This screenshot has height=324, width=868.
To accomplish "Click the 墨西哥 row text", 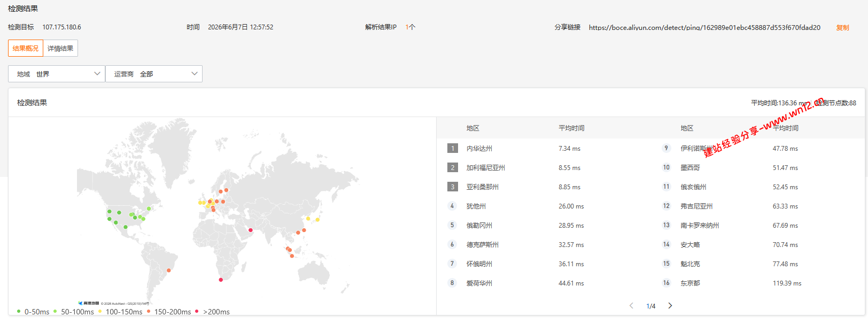I will click(x=690, y=168).
